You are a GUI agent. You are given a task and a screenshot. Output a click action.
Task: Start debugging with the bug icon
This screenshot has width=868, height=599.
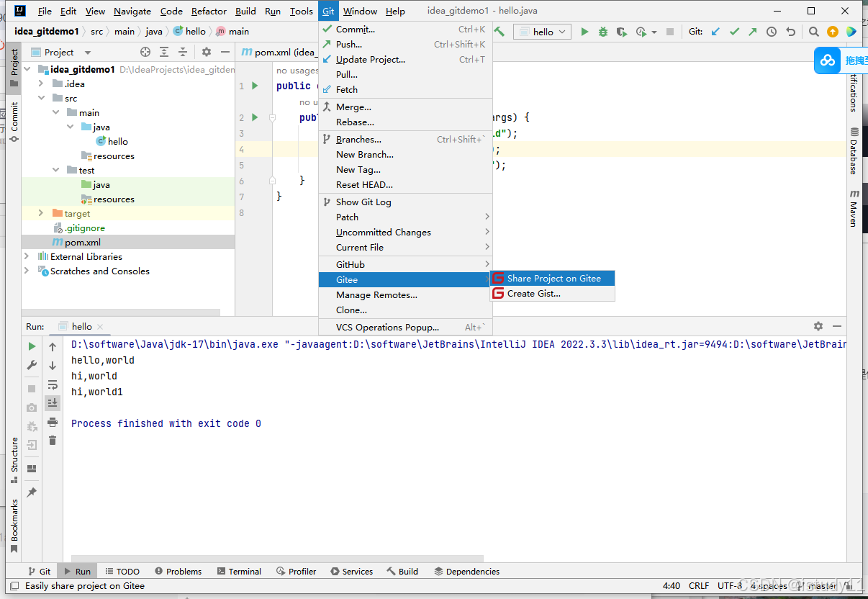[603, 32]
